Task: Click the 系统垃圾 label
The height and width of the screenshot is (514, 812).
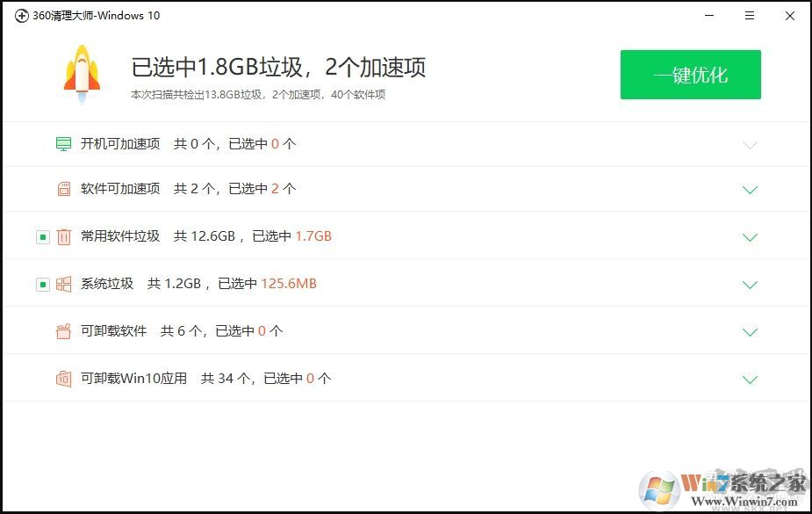Action: (x=107, y=284)
